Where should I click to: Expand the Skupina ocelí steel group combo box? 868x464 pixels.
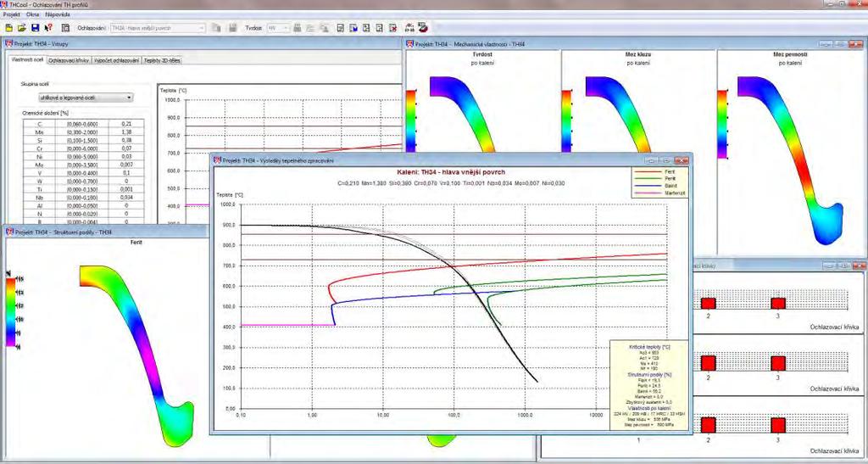point(86,98)
